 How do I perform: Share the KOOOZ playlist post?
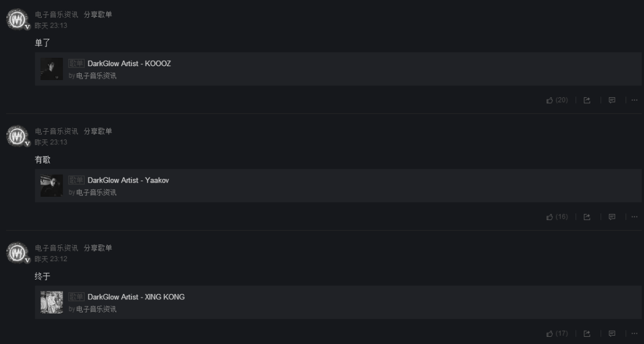coord(587,100)
